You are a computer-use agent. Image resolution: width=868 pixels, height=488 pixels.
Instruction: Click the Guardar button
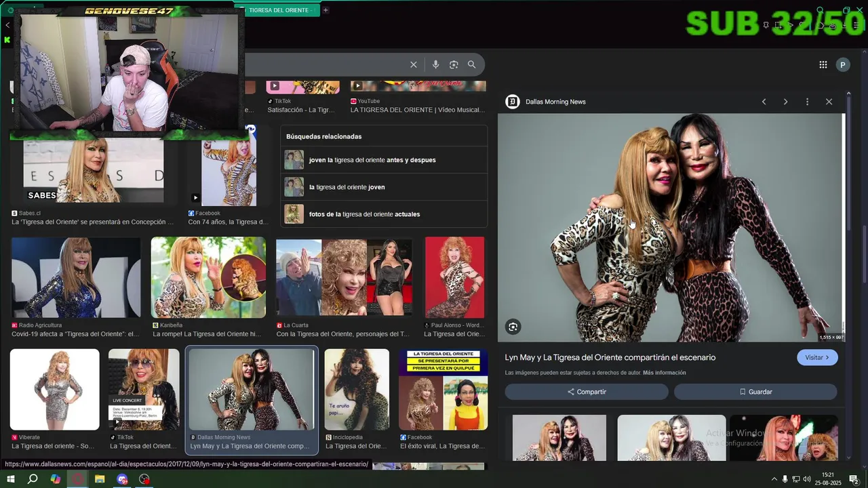tap(755, 392)
